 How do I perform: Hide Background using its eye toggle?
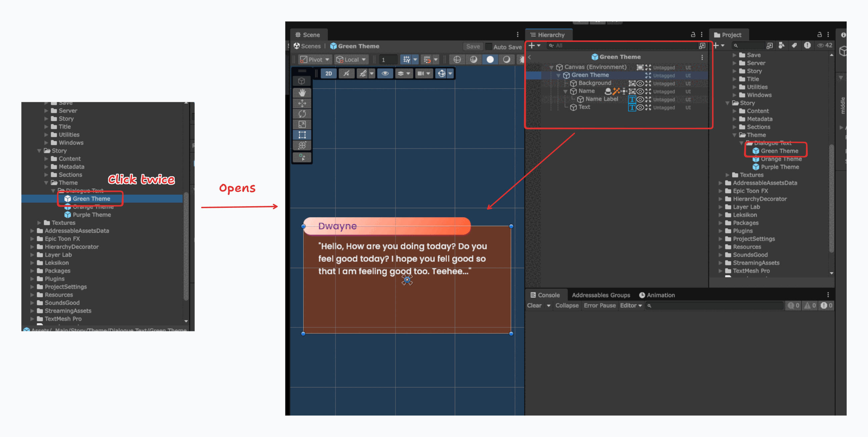tap(640, 83)
